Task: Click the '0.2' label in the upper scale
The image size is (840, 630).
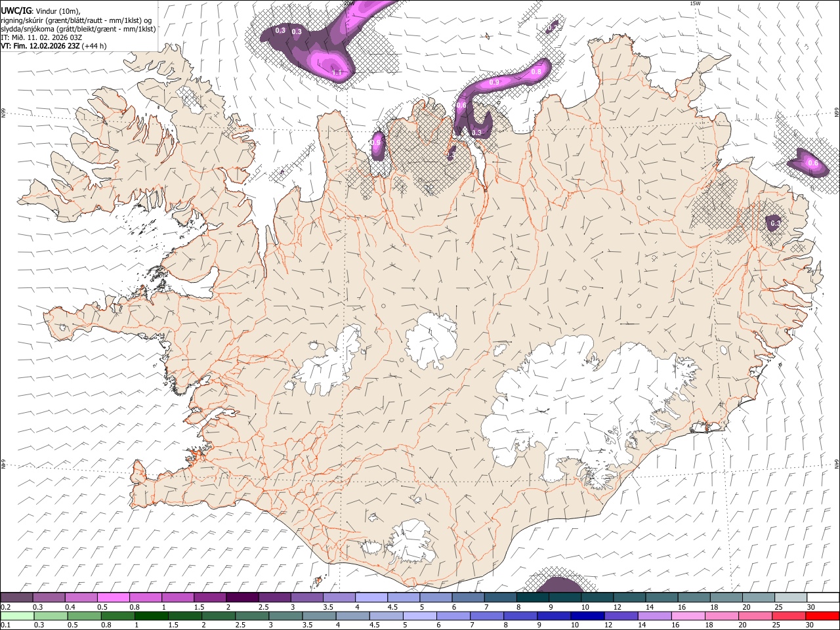Action: pos(5,607)
